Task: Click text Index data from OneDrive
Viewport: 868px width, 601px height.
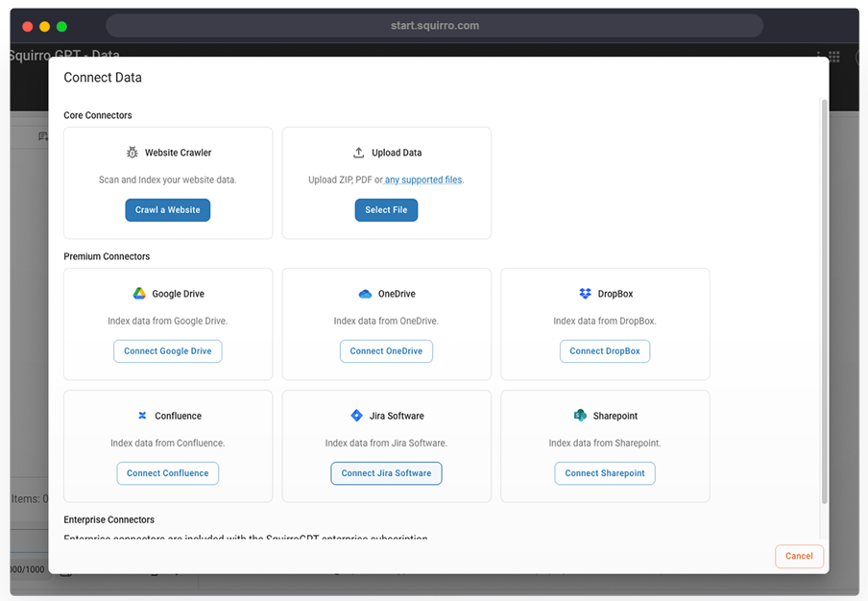Action: click(386, 321)
